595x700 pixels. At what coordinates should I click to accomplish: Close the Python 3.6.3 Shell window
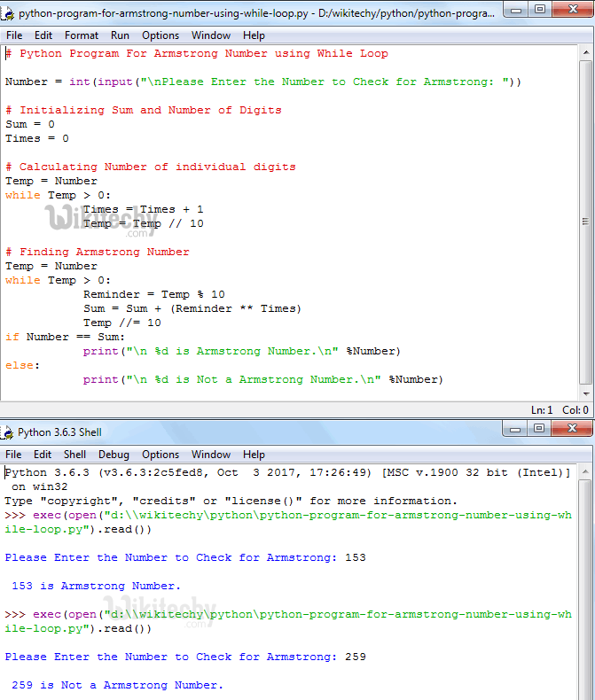coord(571,430)
